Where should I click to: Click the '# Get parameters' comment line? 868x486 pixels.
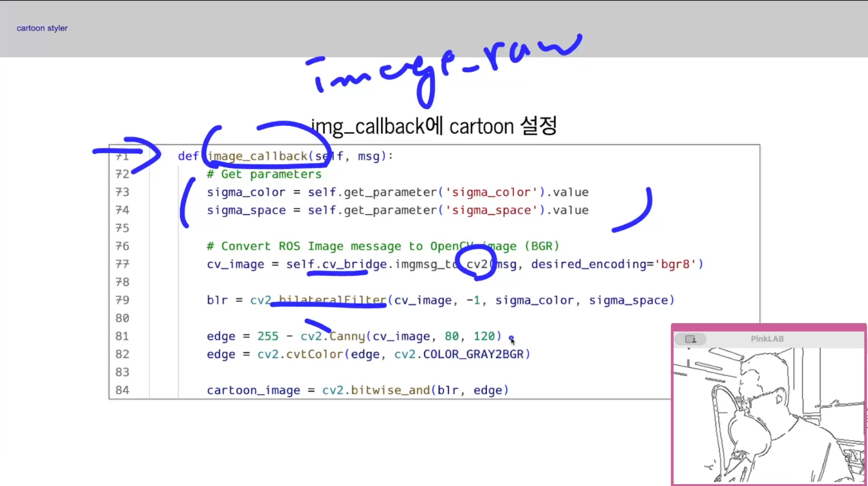(x=264, y=174)
